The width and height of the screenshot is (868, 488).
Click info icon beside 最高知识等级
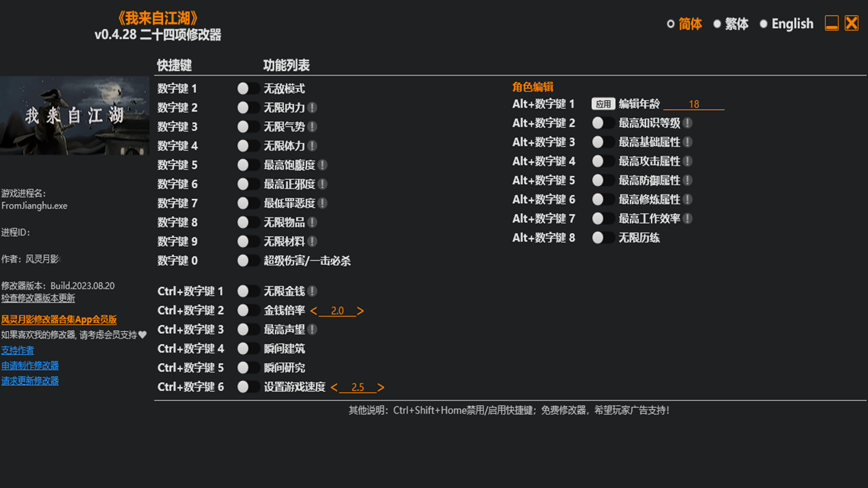click(688, 123)
